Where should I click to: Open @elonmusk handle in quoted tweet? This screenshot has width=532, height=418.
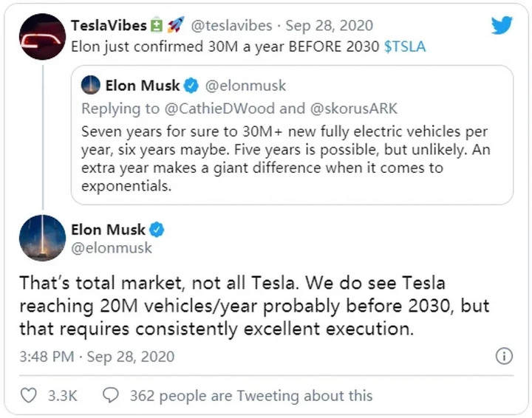click(x=245, y=86)
